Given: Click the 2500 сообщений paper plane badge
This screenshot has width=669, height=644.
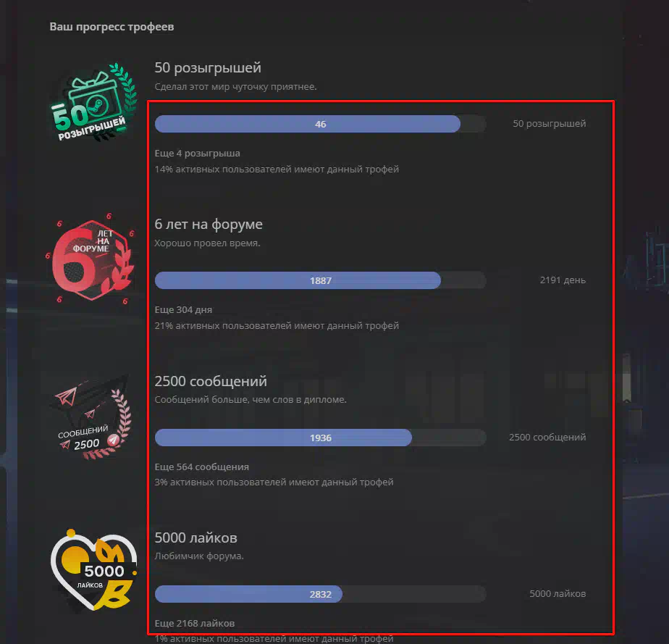Looking at the screenshot, I should 92,417.
